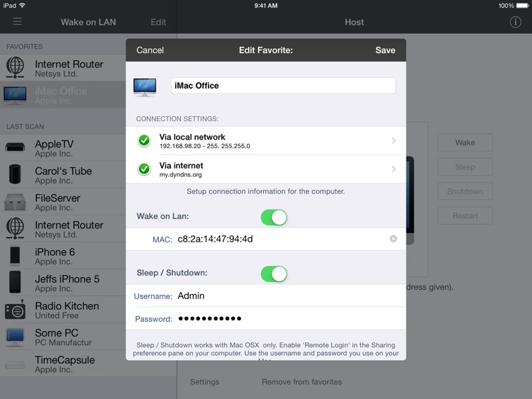Tap the Jeffs iPhone 5 device icon
532x399 pixels.
pyautogui.click(x=15, y=282)
